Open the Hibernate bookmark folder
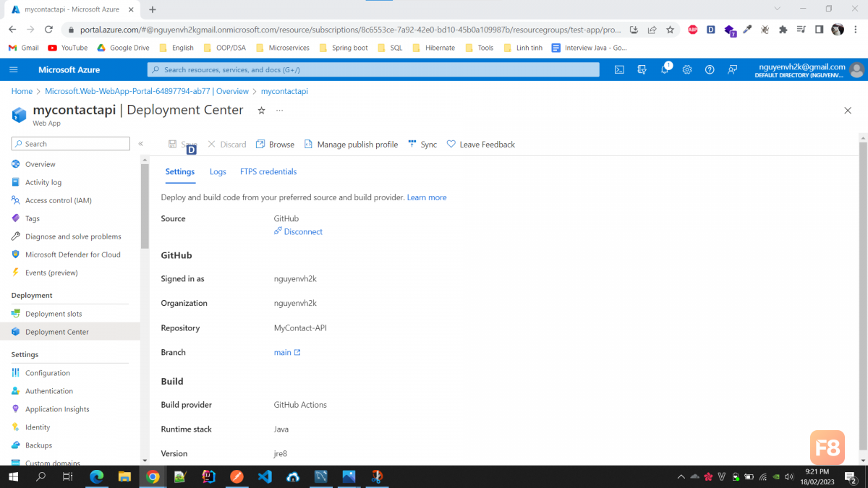The height and width of the screenshot is (488, 868). click(x=434, y=48)
